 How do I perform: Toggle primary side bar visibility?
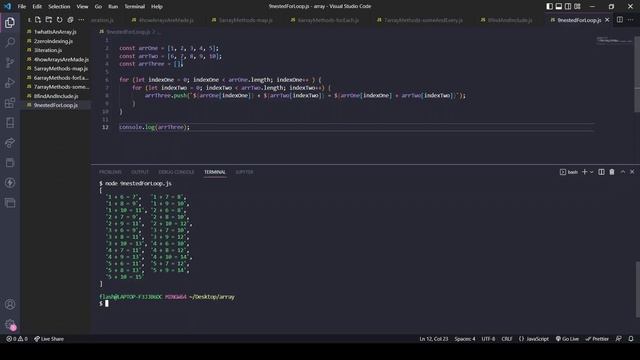coord(549,6)
